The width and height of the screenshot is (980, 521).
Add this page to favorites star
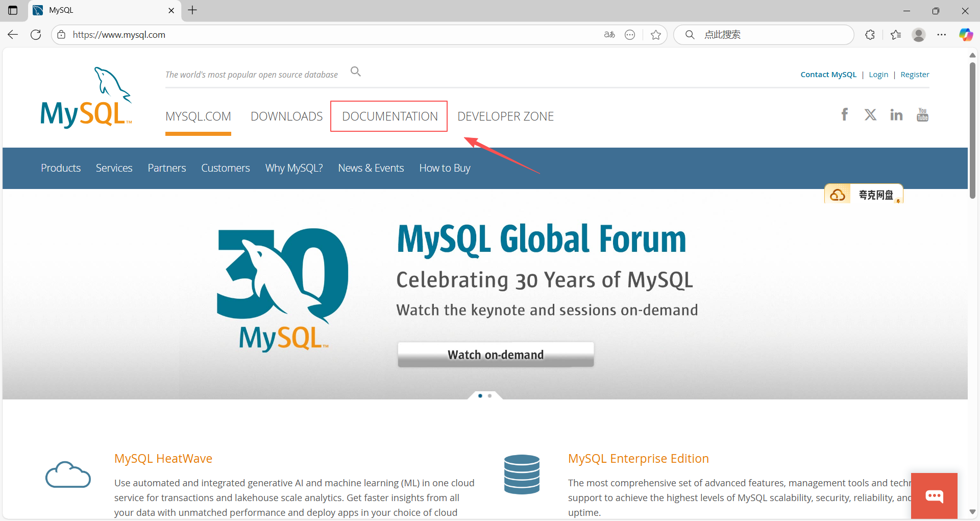[x=656, y=35]
